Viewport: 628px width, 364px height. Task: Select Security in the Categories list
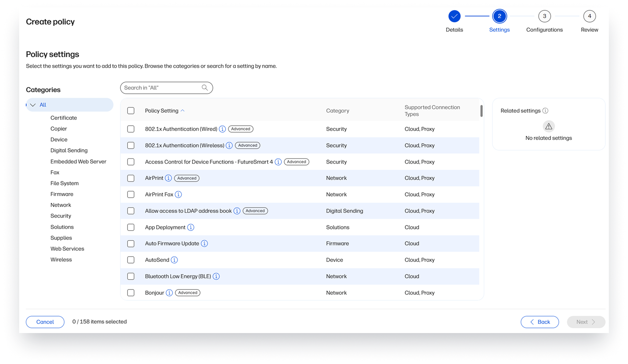point(61,216)
